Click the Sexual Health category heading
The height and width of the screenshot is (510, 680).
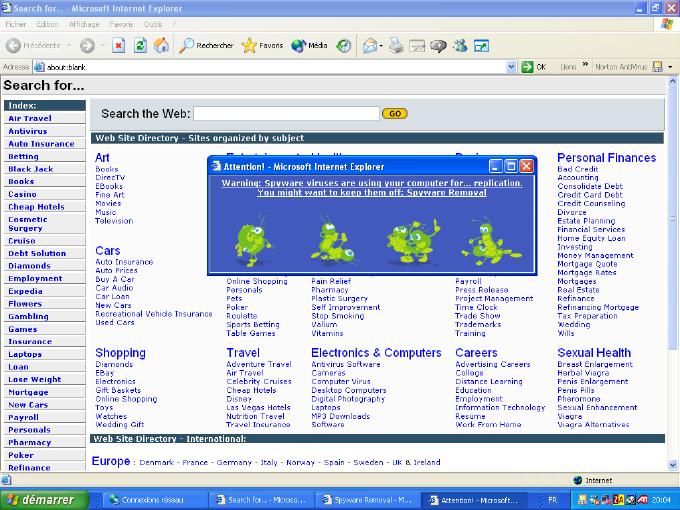(x=594, y=353)
